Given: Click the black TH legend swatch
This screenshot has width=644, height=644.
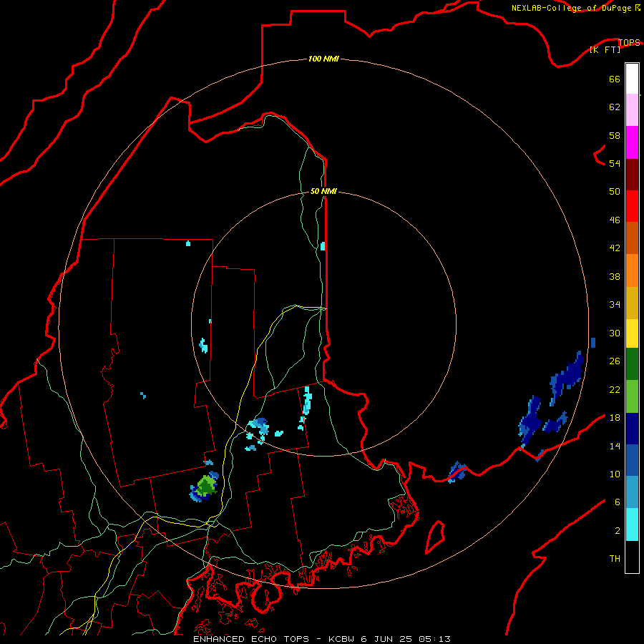Looking at the screenshot, I should click(632, 557).
